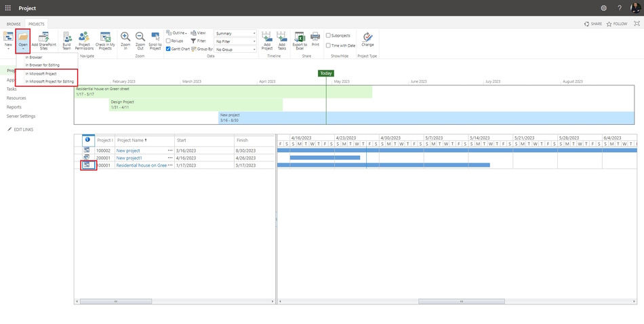Click Add SharePoint Sites icon

43,36
